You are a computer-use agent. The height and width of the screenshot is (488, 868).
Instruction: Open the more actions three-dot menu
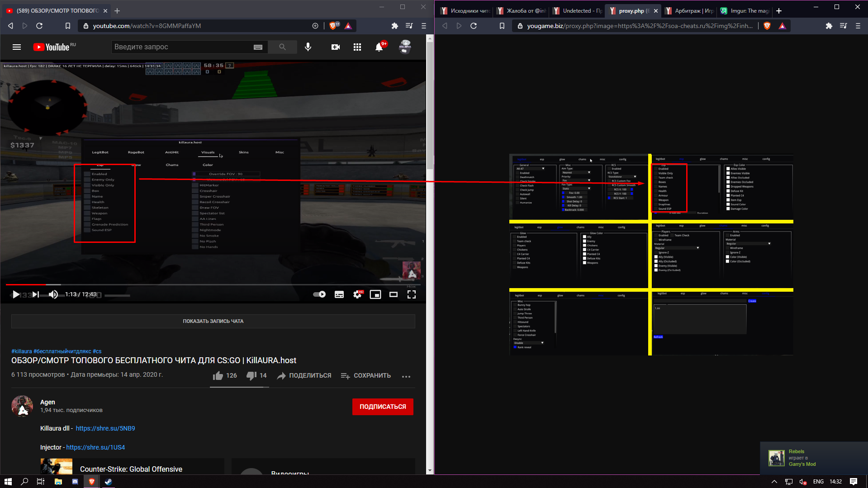tap(406, 376)
